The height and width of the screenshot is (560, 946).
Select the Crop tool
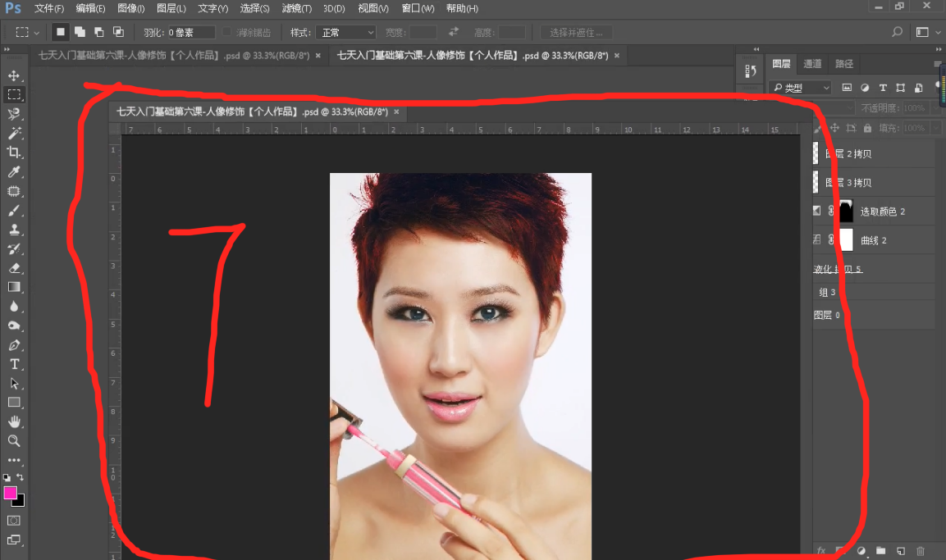pyautogui.click(x=11, y=153)
